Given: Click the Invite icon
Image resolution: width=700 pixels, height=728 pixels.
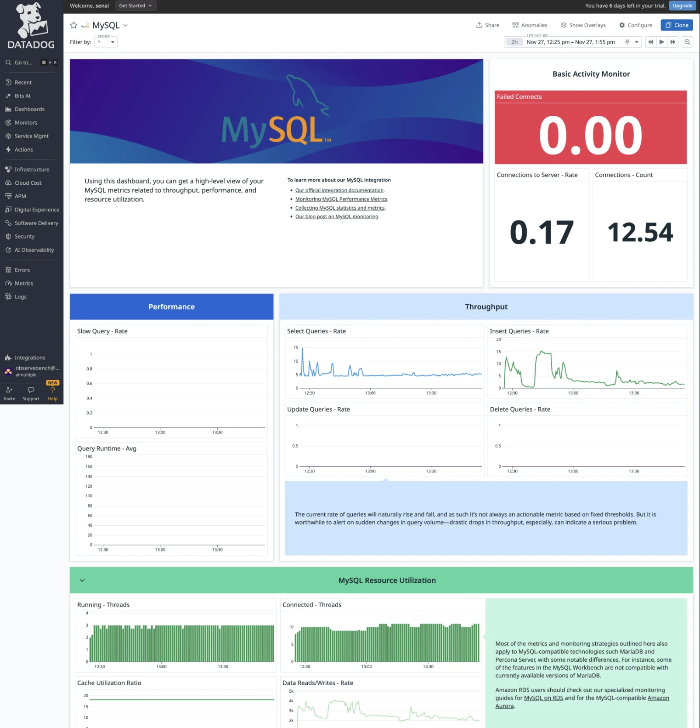Looking at the screenshot, I should 9,390.
